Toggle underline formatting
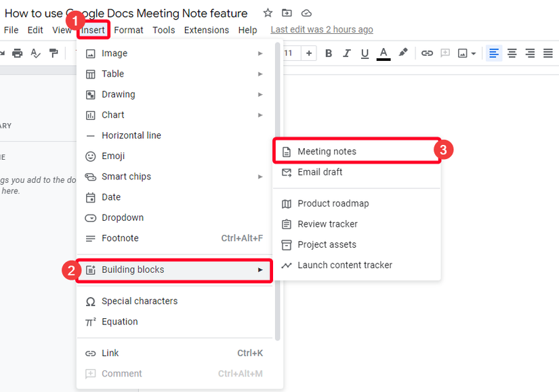559x392 pixels. (x=365, y=53)
